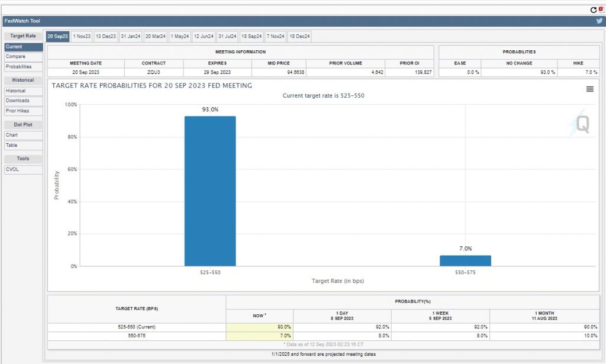Select the 20 Sep23 meeting tab
This screenshot has height=364, width=606.
(x=57, y=36)
